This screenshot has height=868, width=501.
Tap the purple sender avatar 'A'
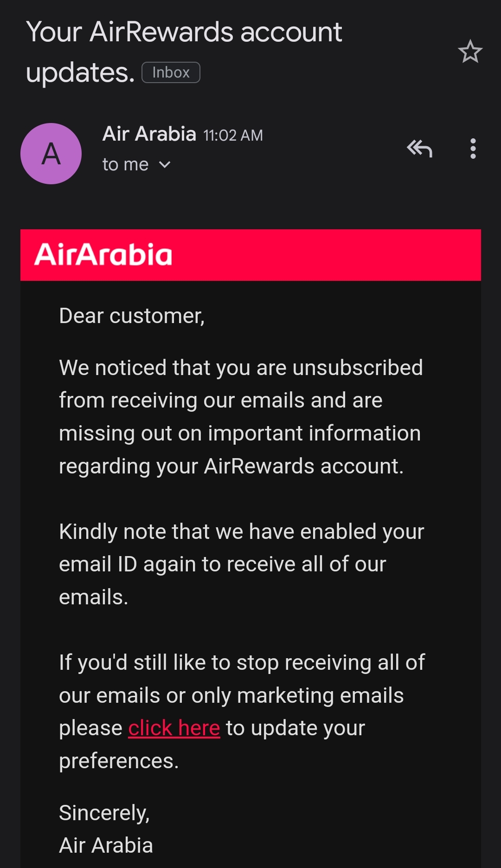(x=51, y=154)
